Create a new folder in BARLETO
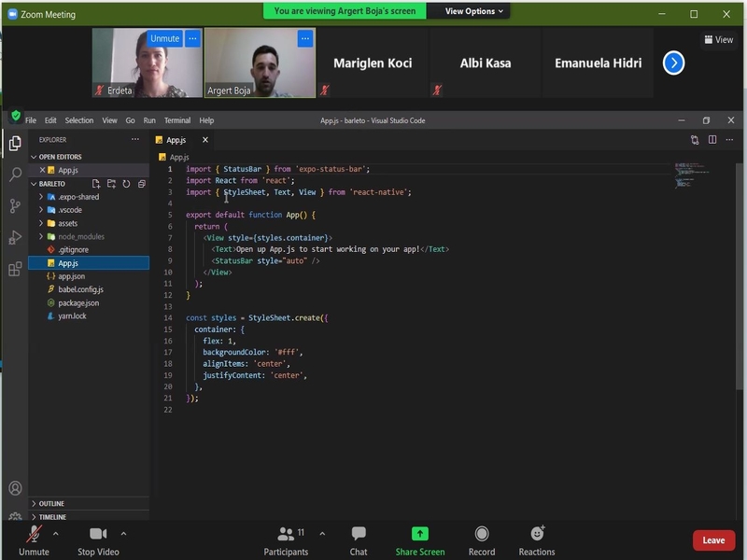Screen dimensions: 747x560 pyautogui.click(x=111, y=183)
